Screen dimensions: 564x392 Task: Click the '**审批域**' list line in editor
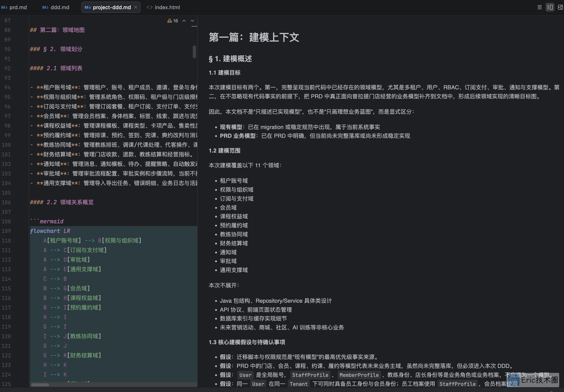(114, 173)
